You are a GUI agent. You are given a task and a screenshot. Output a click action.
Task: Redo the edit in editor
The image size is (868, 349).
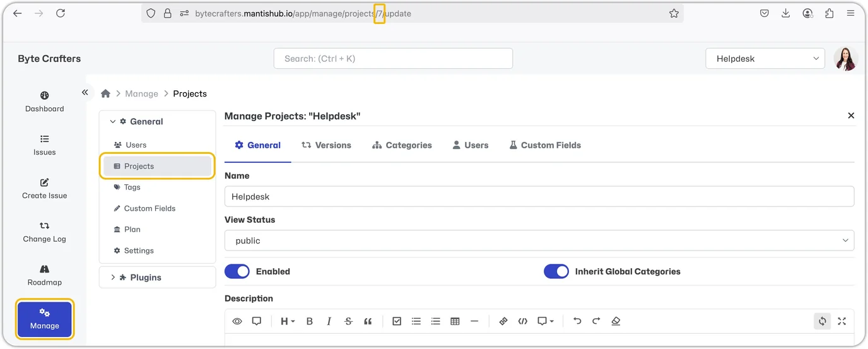pos(596,321)
